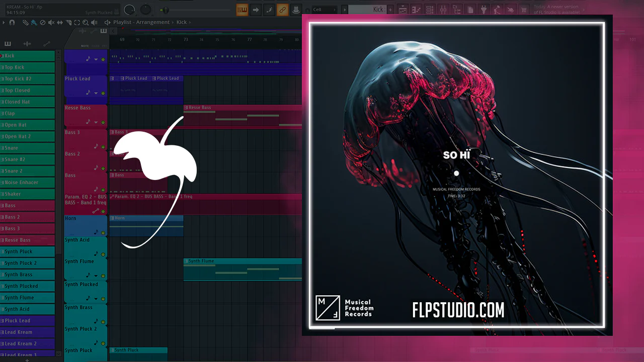Select the Lead Kream pattern in the picker
The width and height of the screenshot is (644, 362).
[x=27, y=332]
